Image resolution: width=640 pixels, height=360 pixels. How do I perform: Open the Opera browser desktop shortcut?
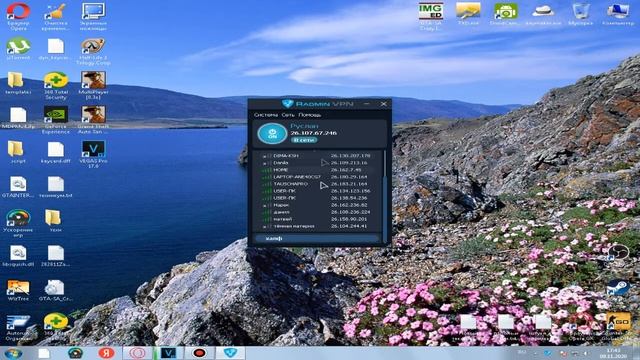pyautogui.click(x=18, y=16)
